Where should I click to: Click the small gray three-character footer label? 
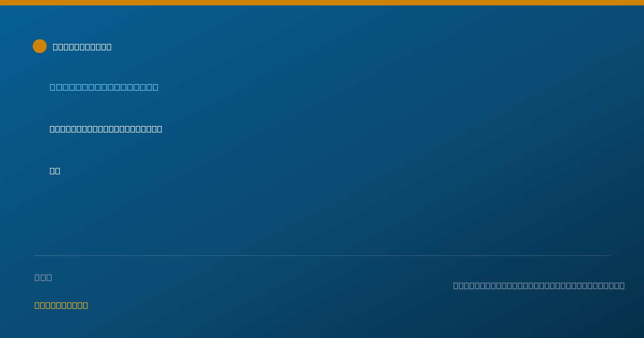point(43,277)
